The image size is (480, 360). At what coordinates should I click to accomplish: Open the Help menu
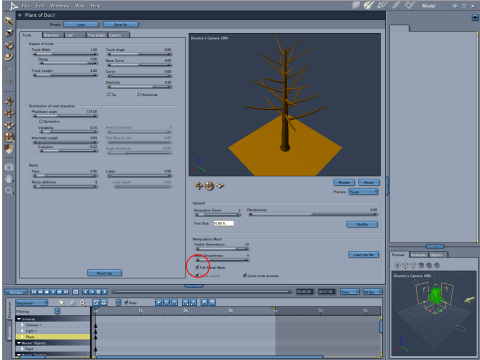[96, 6]
